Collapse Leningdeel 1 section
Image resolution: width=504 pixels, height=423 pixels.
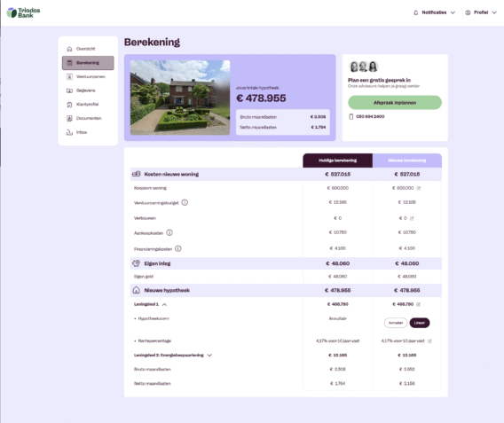point(164,304)
